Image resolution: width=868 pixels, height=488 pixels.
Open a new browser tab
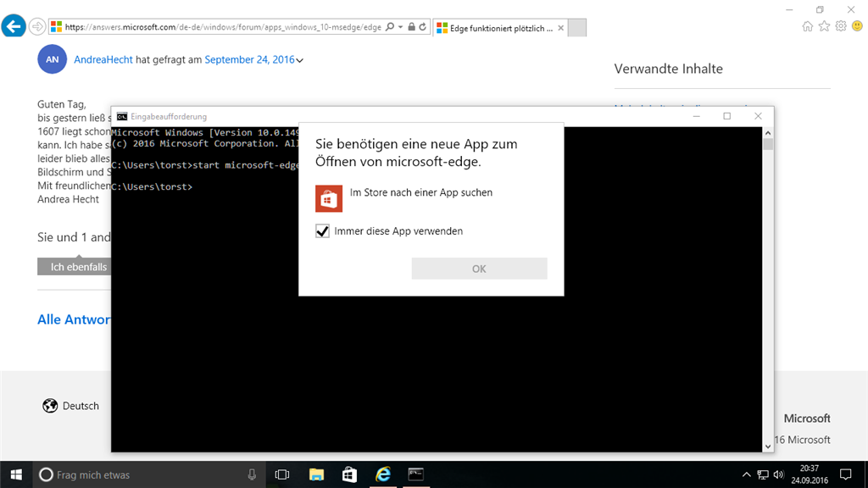(576, 28)
